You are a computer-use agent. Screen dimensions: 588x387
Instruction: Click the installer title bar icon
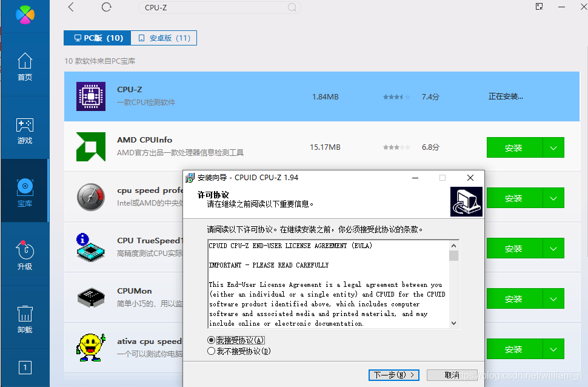[190, 178]
